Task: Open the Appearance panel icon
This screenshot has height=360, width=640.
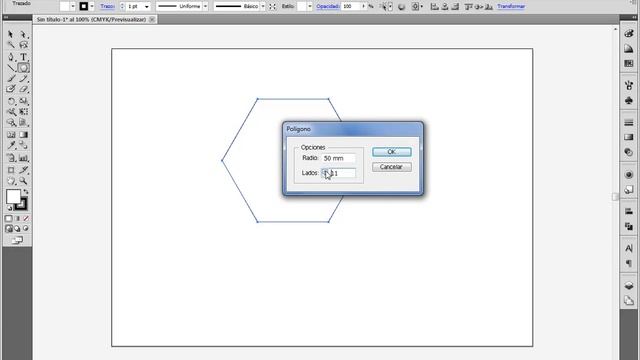Action: [x=629, y=175]
